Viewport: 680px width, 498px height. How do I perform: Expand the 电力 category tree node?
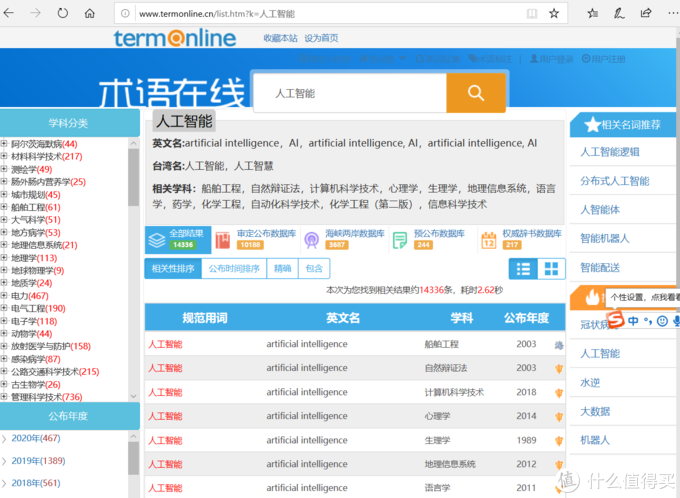(x=4, y=296)
